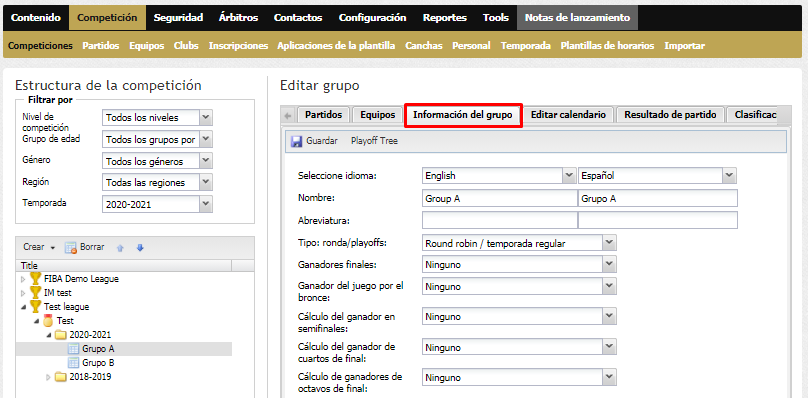Click the Playoff Tree button
Screen dimensions: 808x398
point(374,141)
